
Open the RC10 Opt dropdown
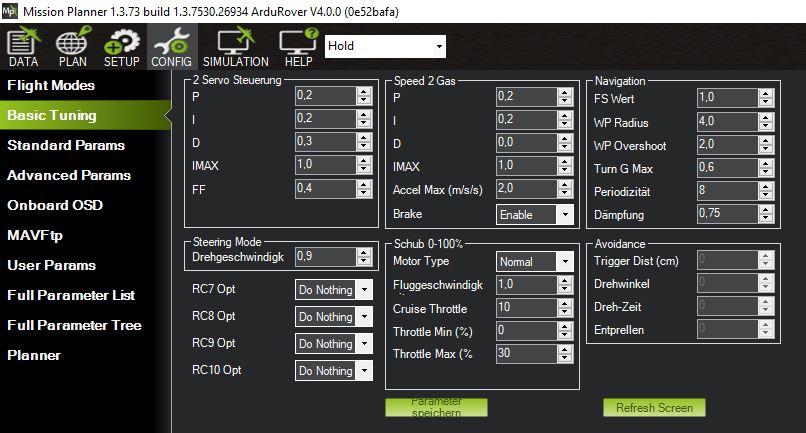(334, 370)
